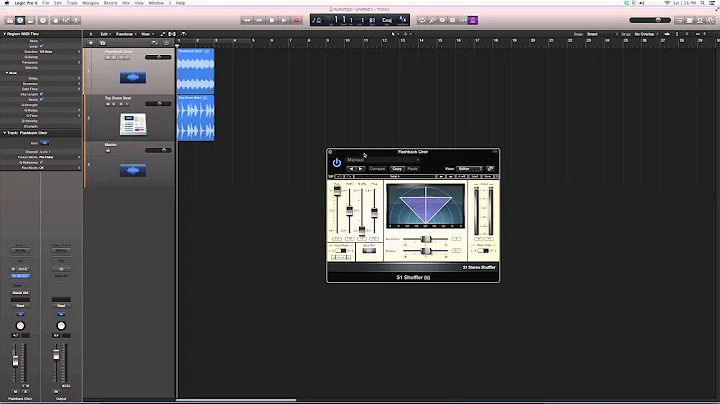Toggle the purple Metronome click button
This screenshot has height=404, width=720.
pos(473,20)
